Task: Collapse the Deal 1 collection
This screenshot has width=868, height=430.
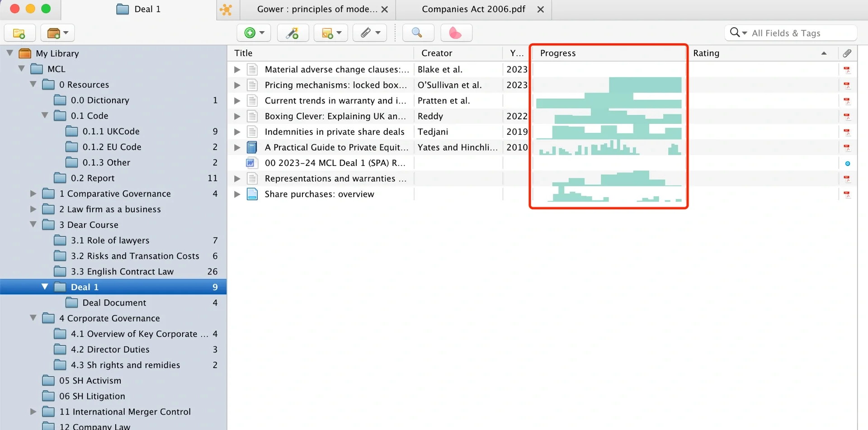Action: pyautogui.click(x=45, y=287)
